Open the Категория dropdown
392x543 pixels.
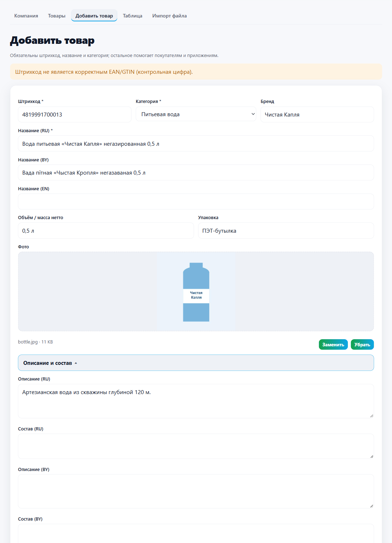[196, 114]
